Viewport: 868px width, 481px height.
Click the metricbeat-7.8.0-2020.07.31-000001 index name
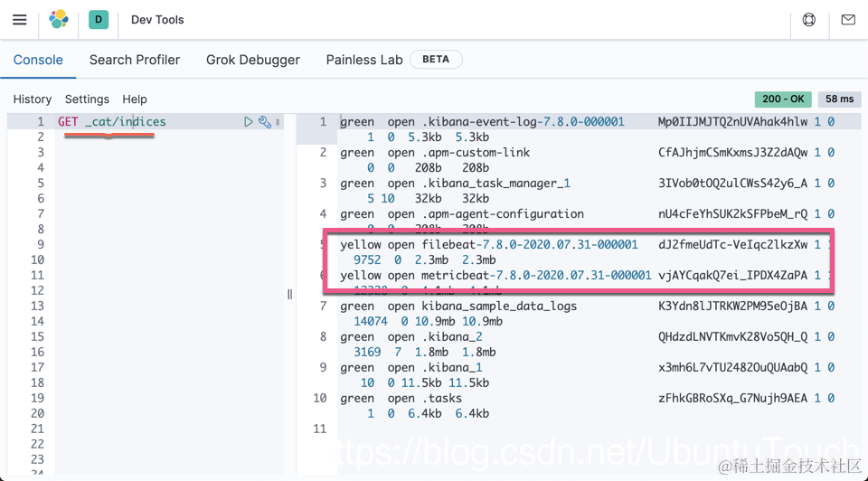tap(536, 276)
